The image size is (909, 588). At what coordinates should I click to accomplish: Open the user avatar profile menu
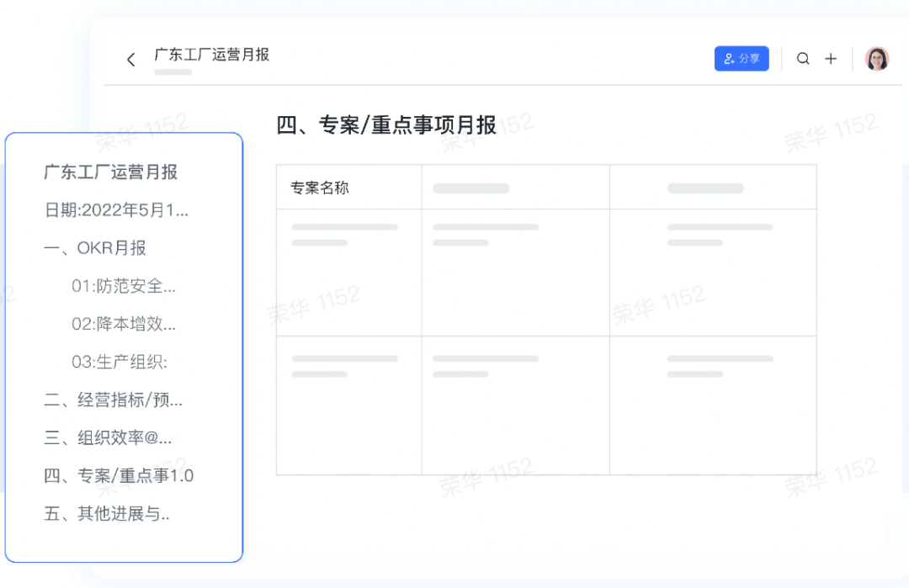point(876,59)
